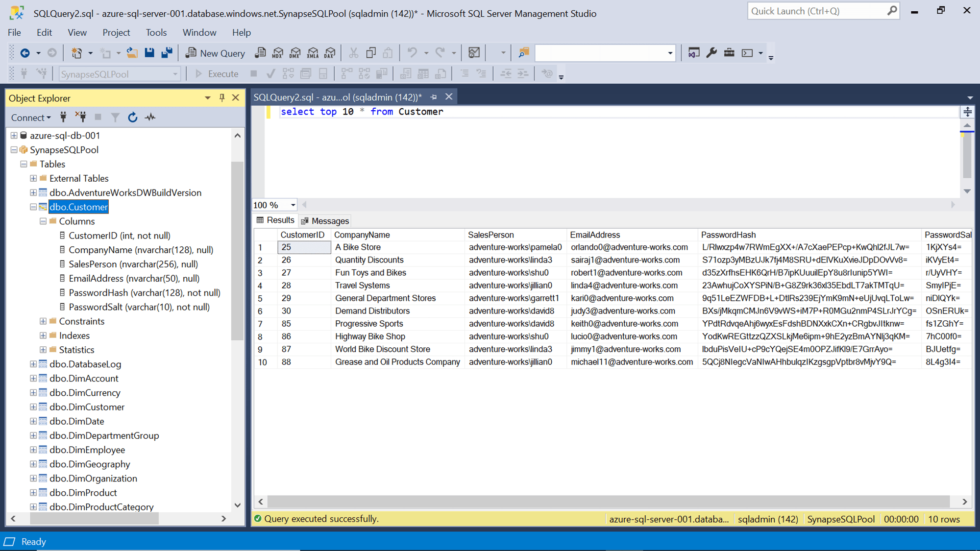Pin the Object Explorer panel
Image resolution: width=980 pixels, height=551 pixels.
(221, 97)
